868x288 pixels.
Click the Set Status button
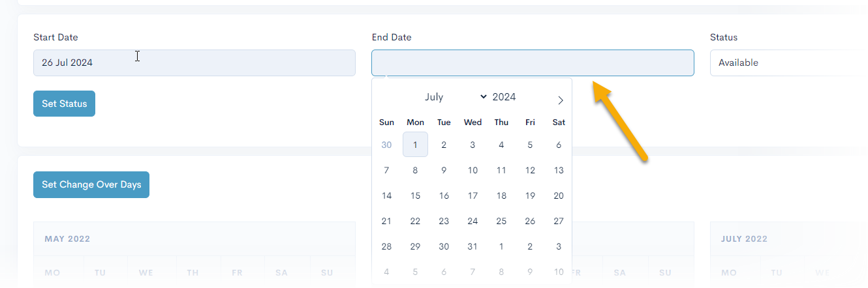coord(64,104)
